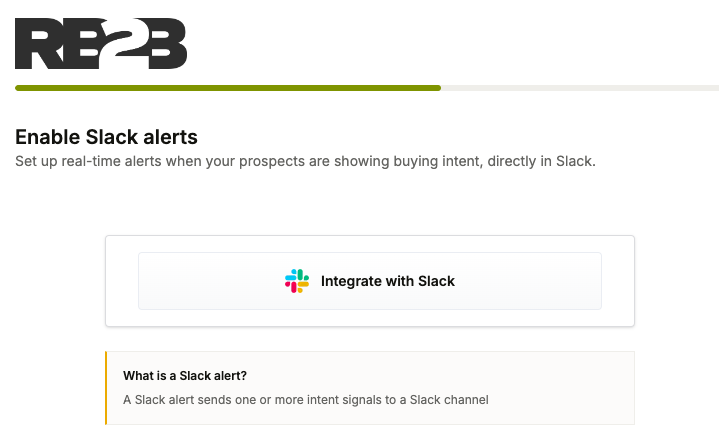Select the Enable Slack alerts heading
This screenshot has height=444, width=719.
pos(107,137)
